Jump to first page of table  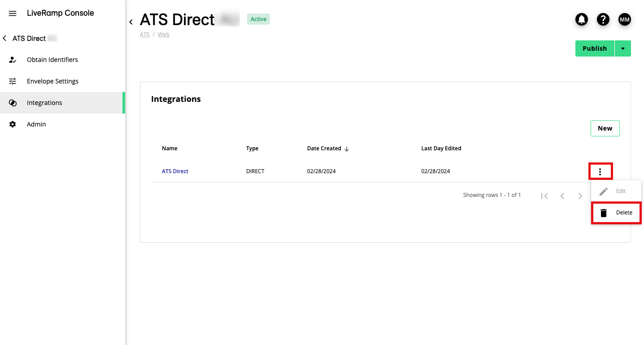[544, 196]
